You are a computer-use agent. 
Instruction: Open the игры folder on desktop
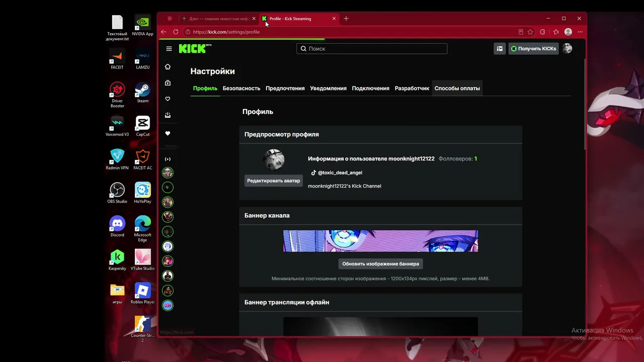click(x=117, y=294)
